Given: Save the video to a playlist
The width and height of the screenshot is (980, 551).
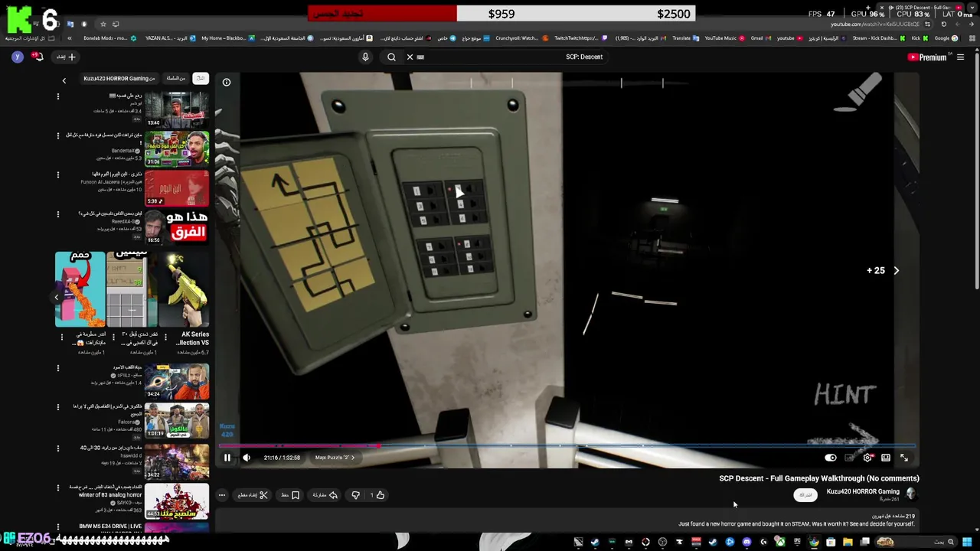Looking at the screenshot, I should (x=290, y=495).
